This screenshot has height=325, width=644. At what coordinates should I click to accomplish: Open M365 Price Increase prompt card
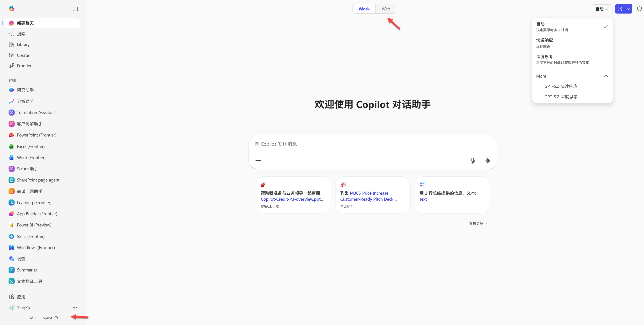tap(373, 195)
